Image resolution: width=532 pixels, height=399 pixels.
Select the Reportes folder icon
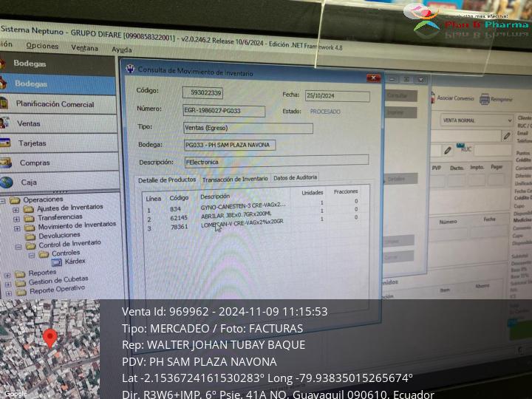(20, 274)
